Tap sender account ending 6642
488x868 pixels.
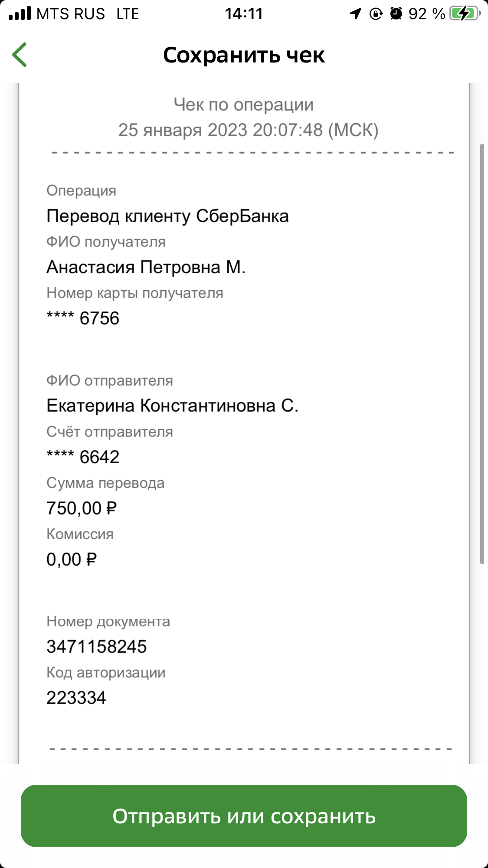click(83, 457)
